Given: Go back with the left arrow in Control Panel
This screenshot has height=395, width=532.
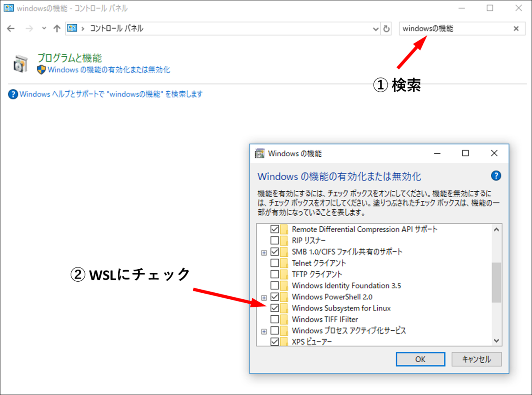Looking at the screenshot, I should (x=11, y=29).
